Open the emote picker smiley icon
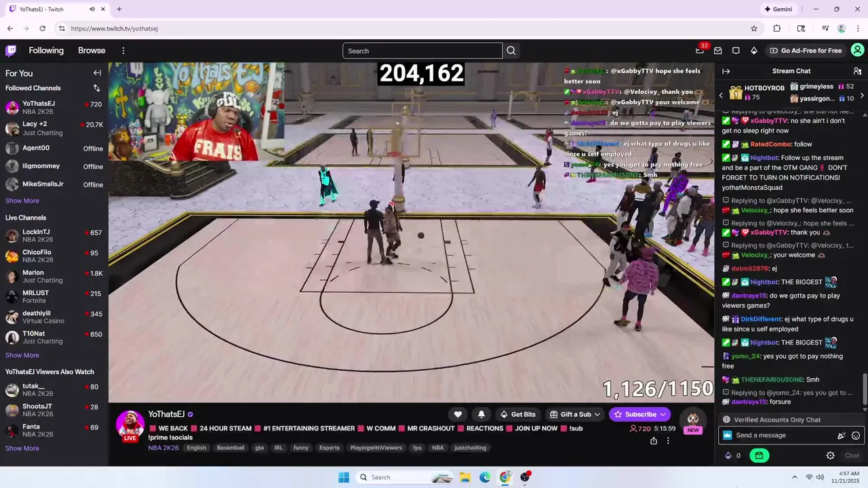 point(856,436)
